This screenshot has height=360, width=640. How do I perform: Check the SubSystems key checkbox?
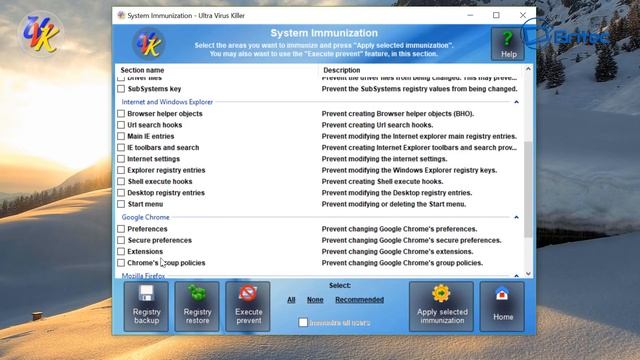click(121, 89)
